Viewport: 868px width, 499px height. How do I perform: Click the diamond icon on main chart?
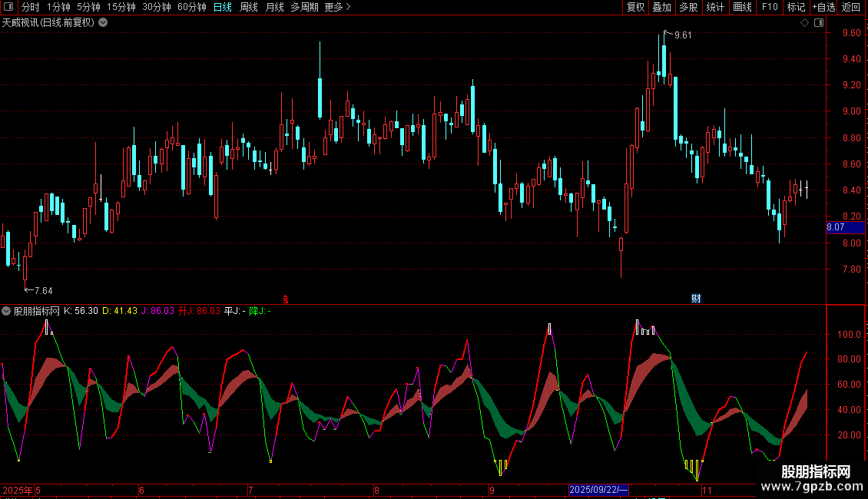tap(804, 23)
